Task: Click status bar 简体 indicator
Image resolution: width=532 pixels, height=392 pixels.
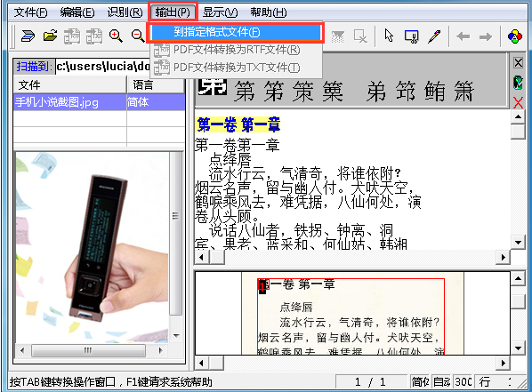Action: point(420,382)
